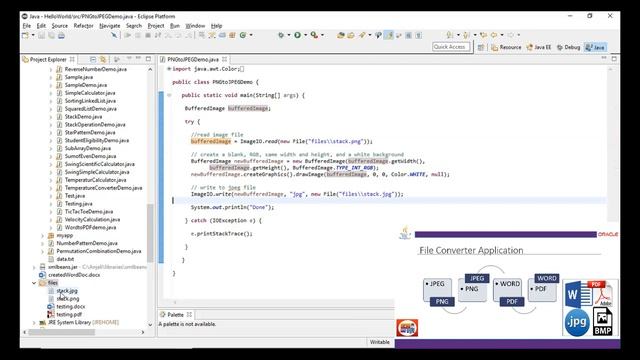Click the New Java Package icon
The width and height of the screenshot is (640, 360).
click(x=233, y=36)
